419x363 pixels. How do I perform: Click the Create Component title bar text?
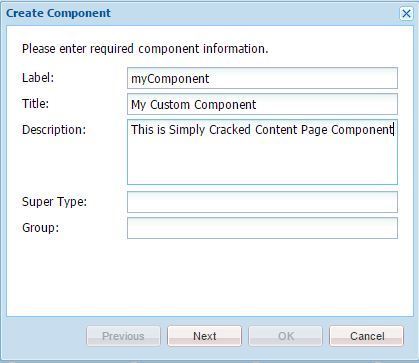[58, 13]
